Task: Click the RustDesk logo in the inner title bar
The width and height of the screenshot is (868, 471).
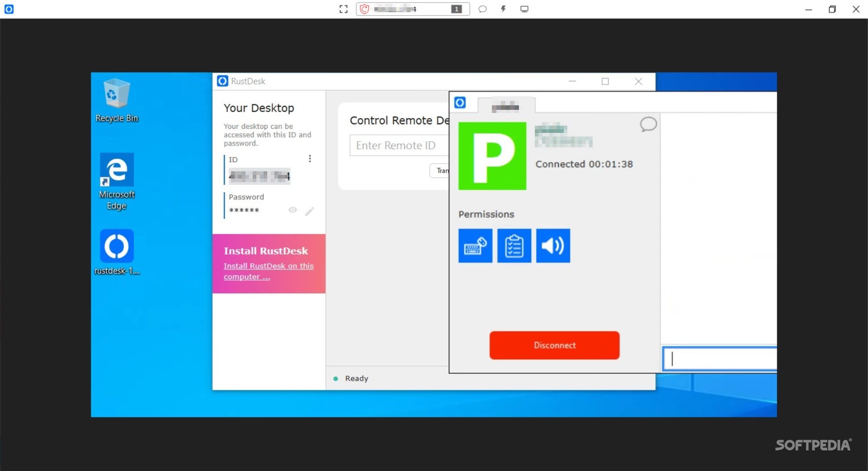Action: pos(222,81)
